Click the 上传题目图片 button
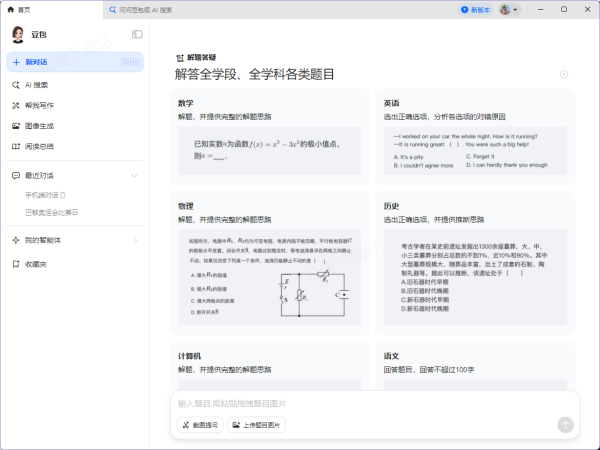 256,425
